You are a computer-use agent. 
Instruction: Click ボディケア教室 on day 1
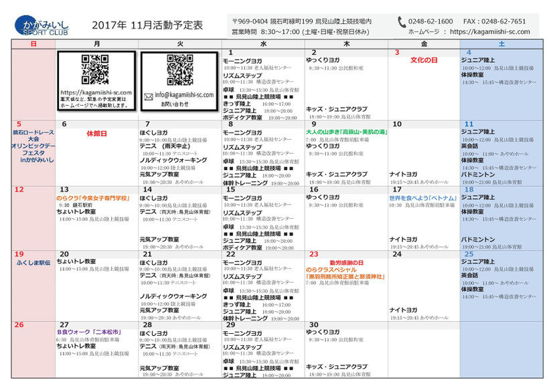(242, 118)
